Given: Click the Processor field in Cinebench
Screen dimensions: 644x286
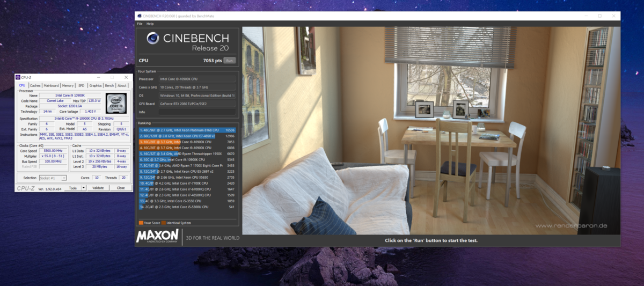Looking at the screenshot, I should pyautogui.click(x=197, y=79).
